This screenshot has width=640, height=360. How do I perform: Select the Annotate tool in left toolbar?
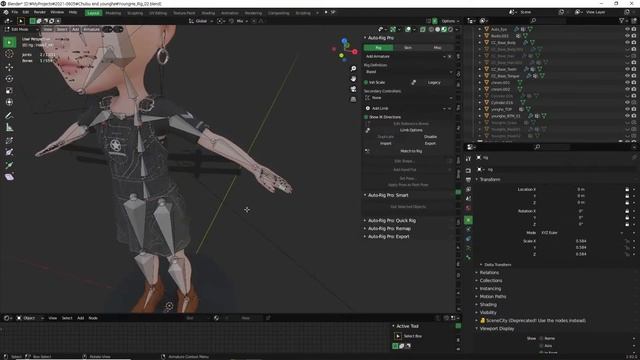(9, 116)
